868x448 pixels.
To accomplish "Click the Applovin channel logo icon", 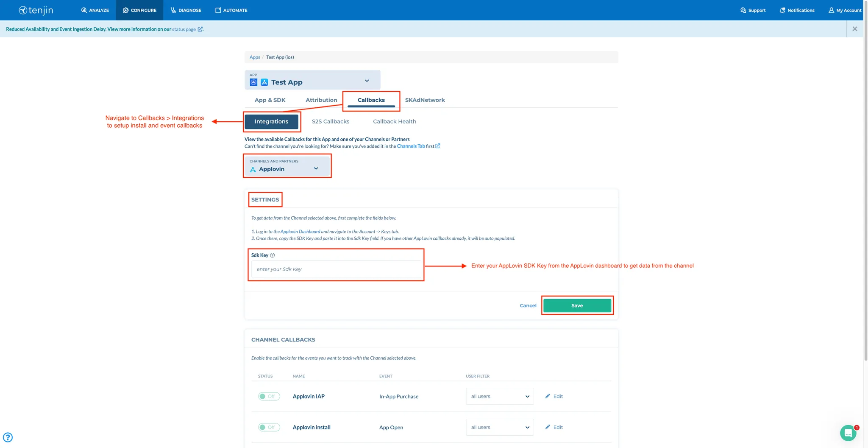I will pos(253,169).
